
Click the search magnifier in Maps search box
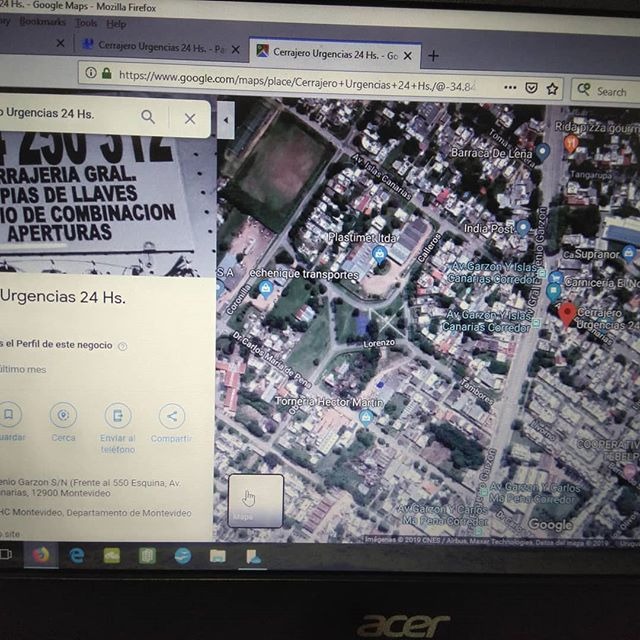pyautogui.click(x=148, y=117)
